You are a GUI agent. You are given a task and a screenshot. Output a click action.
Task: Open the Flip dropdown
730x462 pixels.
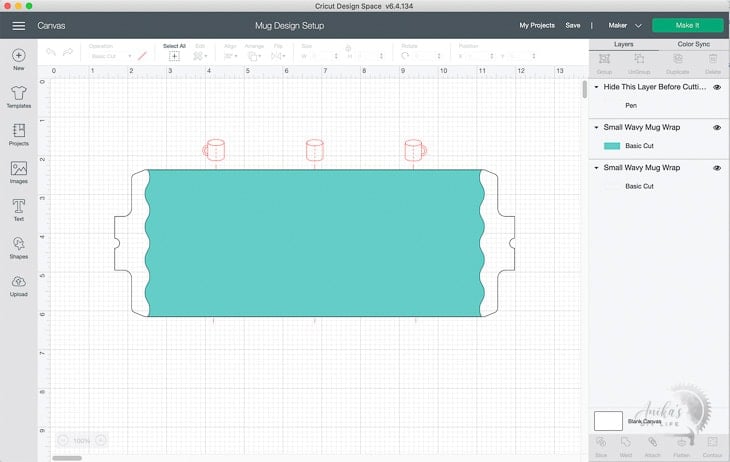click(x=278, y=56)
